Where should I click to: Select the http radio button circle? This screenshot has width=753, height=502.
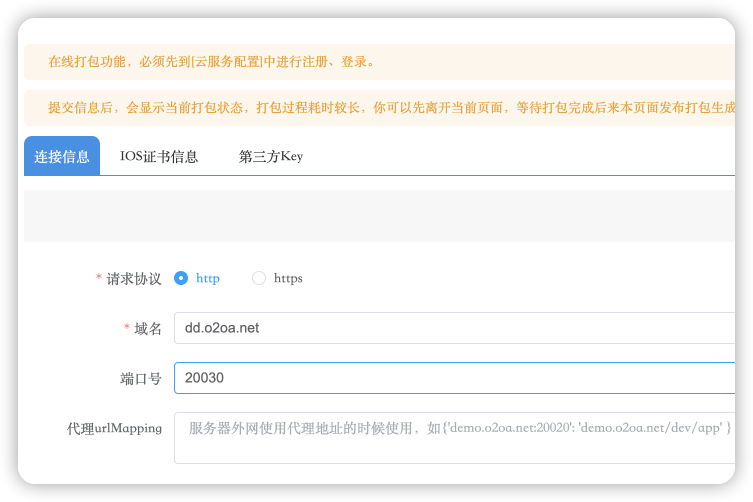(x=181, y=278)
